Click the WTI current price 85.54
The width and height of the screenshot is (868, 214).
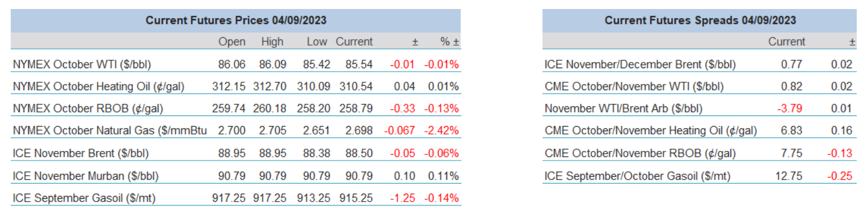coord(359,64)
